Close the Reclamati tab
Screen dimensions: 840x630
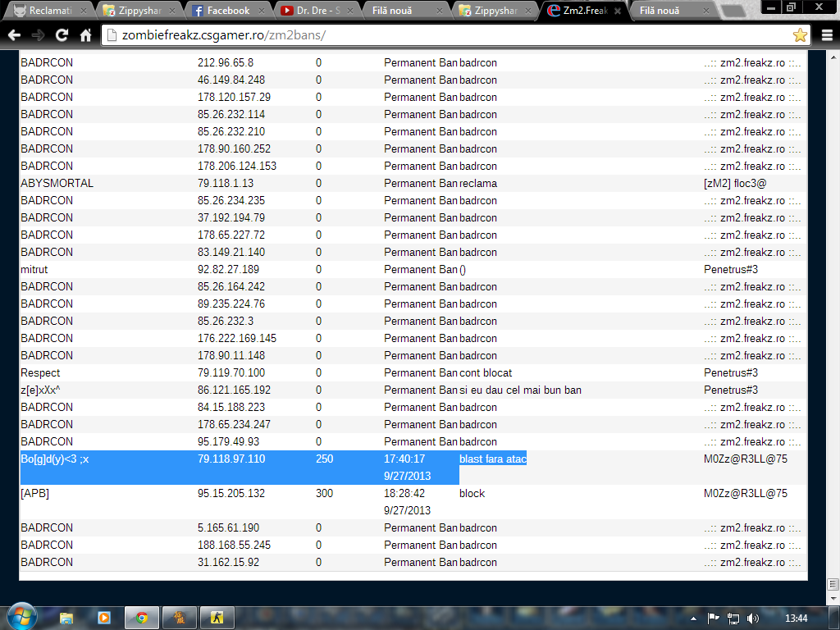click(x=83, y=11)
